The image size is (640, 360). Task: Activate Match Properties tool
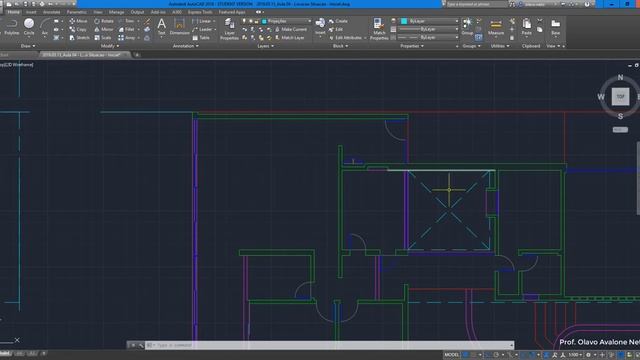(379, 29)
